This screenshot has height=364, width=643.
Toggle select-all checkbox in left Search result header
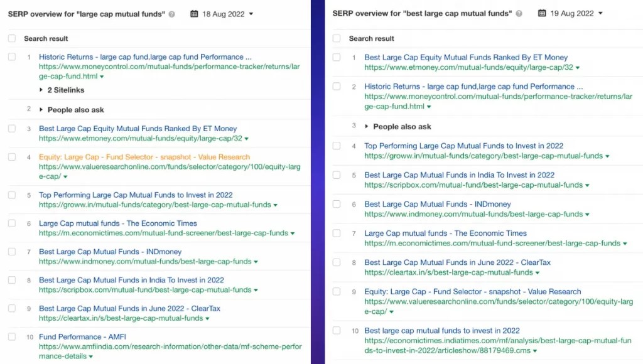[12, 38]
